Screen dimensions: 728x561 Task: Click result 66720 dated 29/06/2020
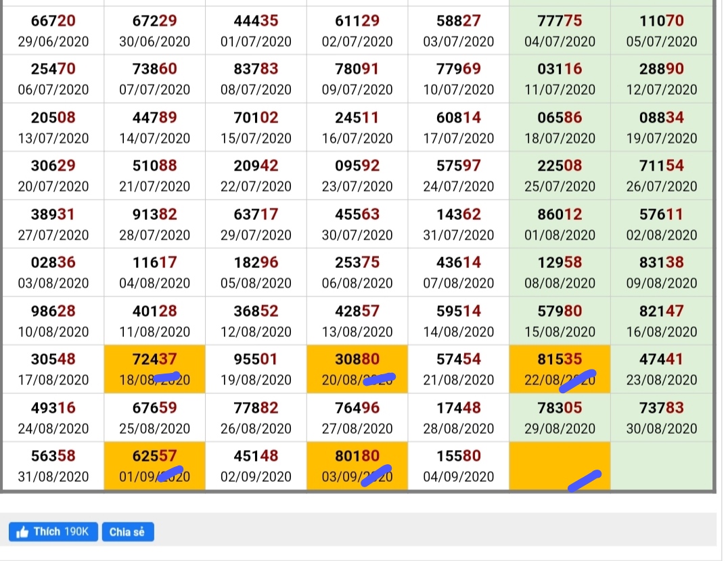click(53, 30)
